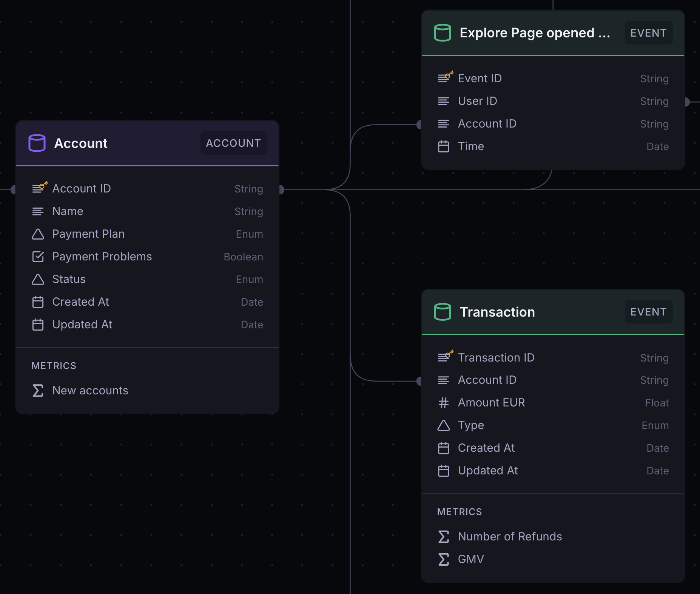Click the ACCOUNT type badge
The width and height of the screenshot is (700, 594).
coord(233,143)
